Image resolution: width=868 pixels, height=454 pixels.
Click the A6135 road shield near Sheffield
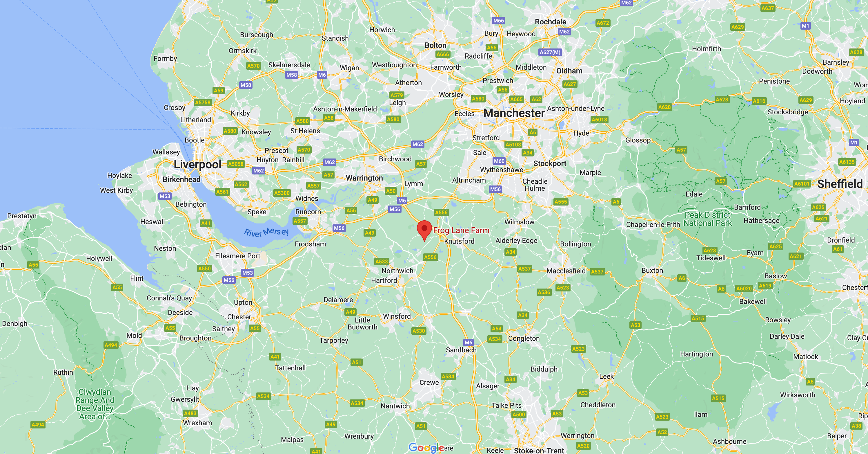(x=847, y=162)
